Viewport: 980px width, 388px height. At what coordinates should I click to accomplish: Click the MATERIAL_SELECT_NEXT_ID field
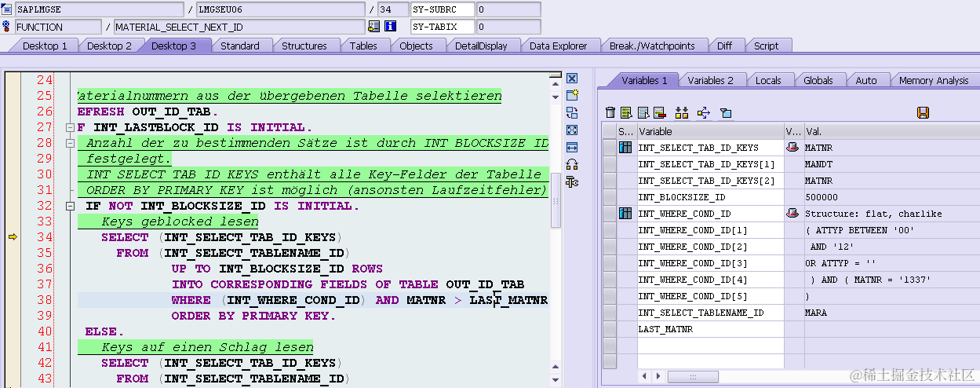click(239, 27)
